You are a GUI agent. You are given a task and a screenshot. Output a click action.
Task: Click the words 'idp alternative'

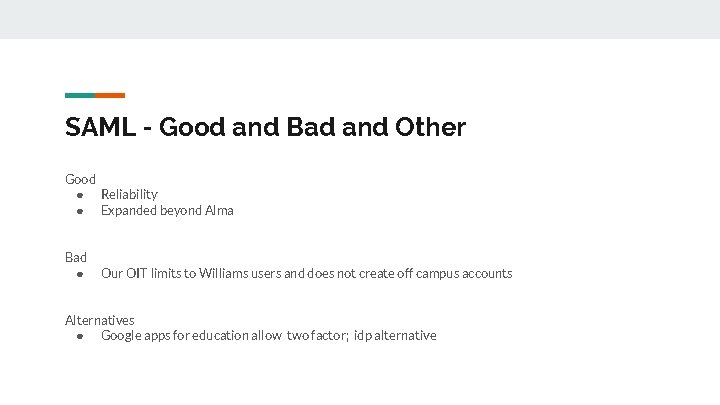(395, 335)
